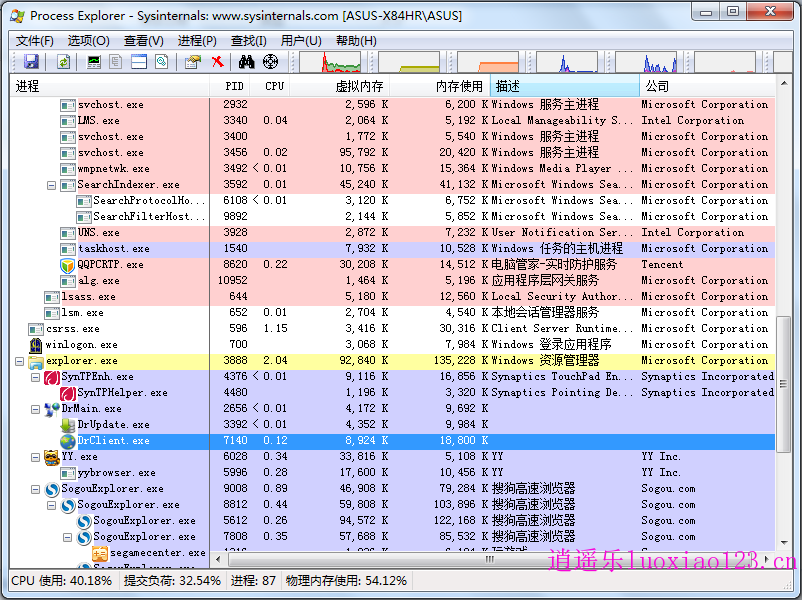Collapse the SynTPEnh.exe tree node
Screen dimensions: 802x600
tap(35, 377)
